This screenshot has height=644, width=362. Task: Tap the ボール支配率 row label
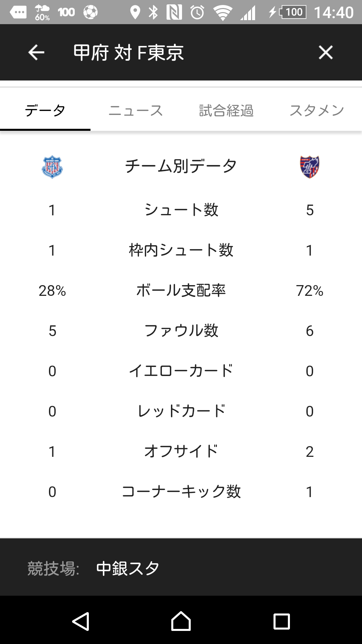click(x=181, y=290)
